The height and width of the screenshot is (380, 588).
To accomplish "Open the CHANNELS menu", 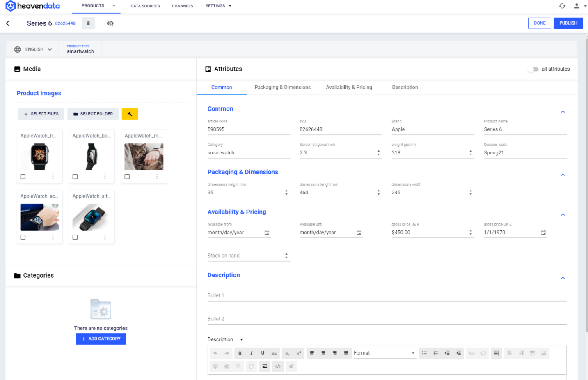I will tap(182, 6).
